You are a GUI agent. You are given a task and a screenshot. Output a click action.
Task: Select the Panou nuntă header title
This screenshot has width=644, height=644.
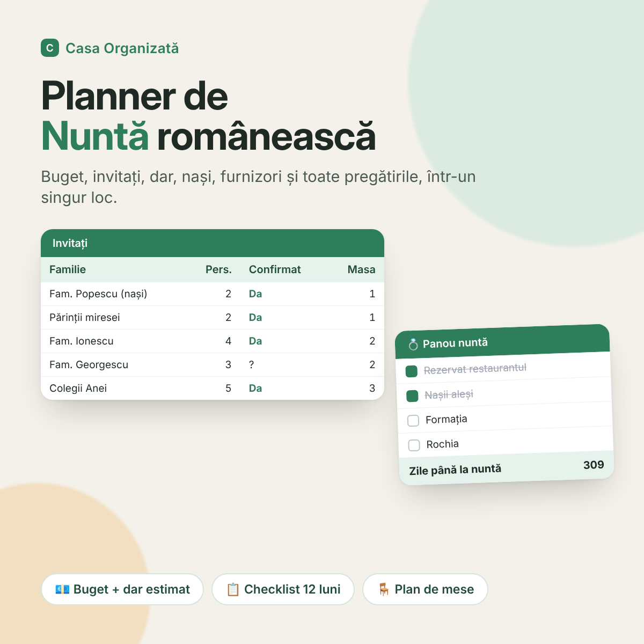[x=455, y=343]
